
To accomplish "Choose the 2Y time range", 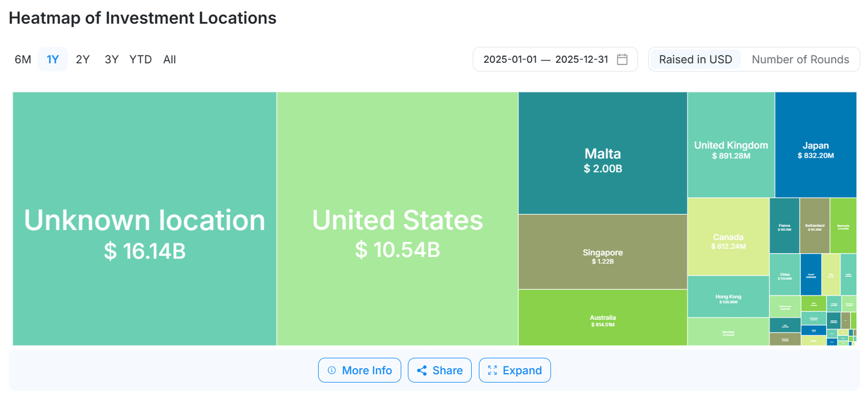I will [x=83, y=59].
